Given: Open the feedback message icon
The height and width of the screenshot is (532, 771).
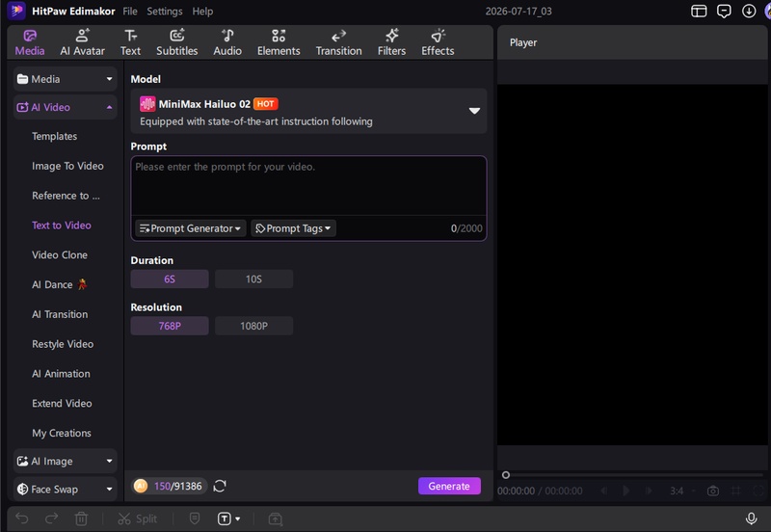Looking at the screenshot, I should click(x=724, y=11).
